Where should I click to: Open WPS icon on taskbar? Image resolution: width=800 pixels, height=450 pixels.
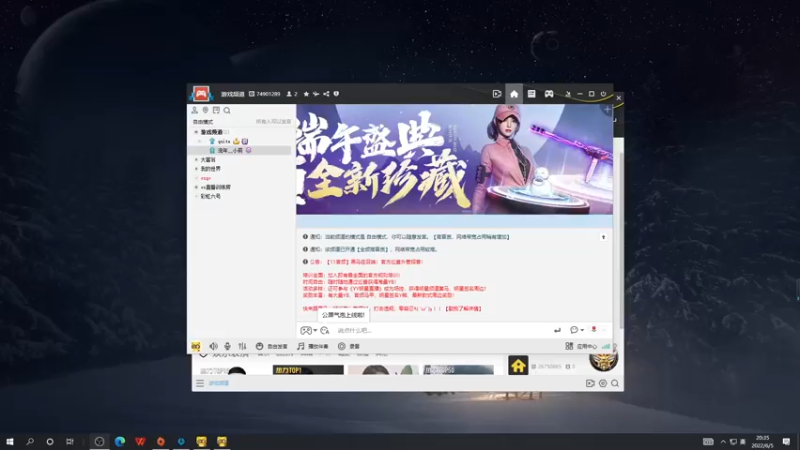[x=140, y=441]
